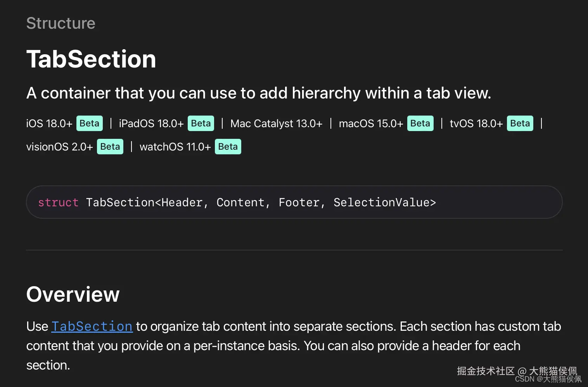Click SelectionValue in the code declaration

coord(382,202)
